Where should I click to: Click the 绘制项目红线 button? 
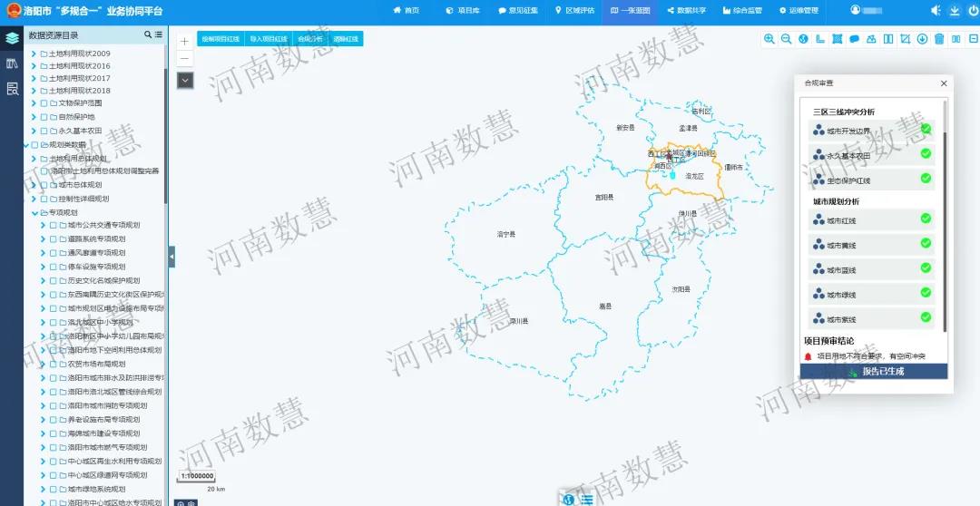click(x=220, y=39)
